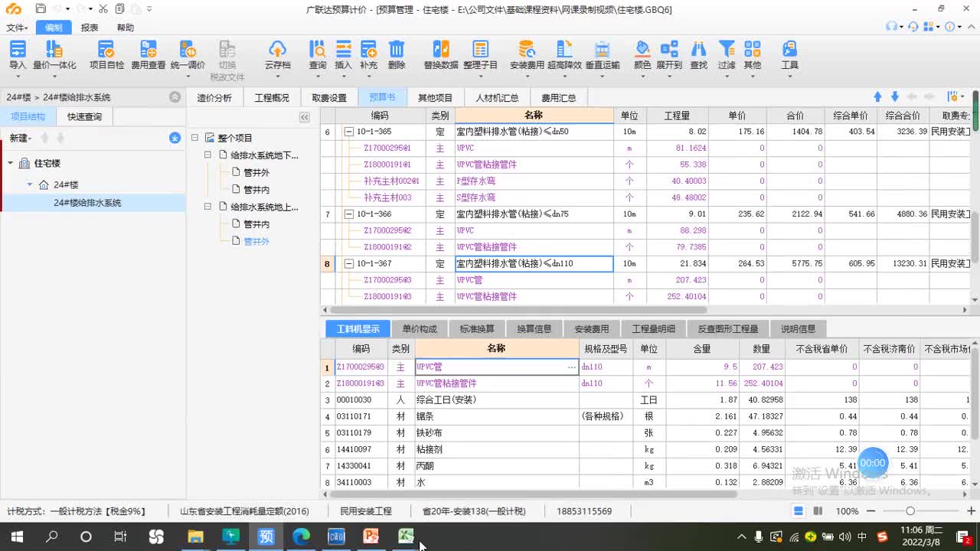Viewport: 980px width, 551px height.
Task: Click the zoom in plus button
Action: [x=972, y=511]
